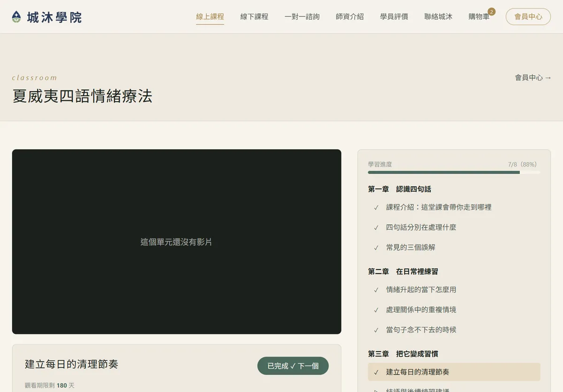Click the 城沐學院 logo icon
This screenshot has width=563, height=392.
coord(16,17)
